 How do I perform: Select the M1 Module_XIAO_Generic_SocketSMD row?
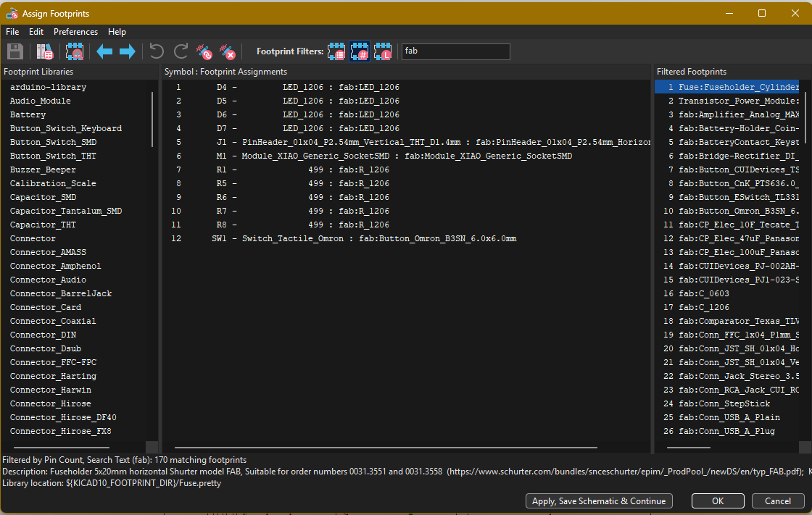coord(407,156)
